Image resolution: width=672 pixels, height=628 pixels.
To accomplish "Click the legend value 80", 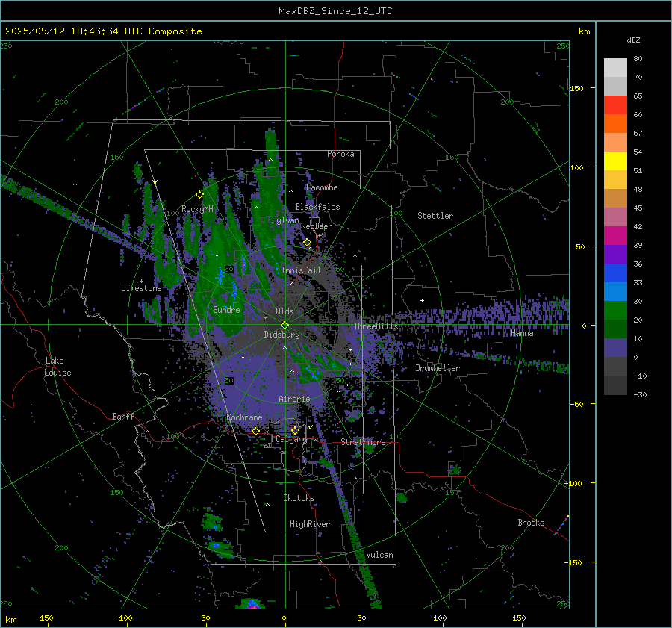I will (638, 59).
